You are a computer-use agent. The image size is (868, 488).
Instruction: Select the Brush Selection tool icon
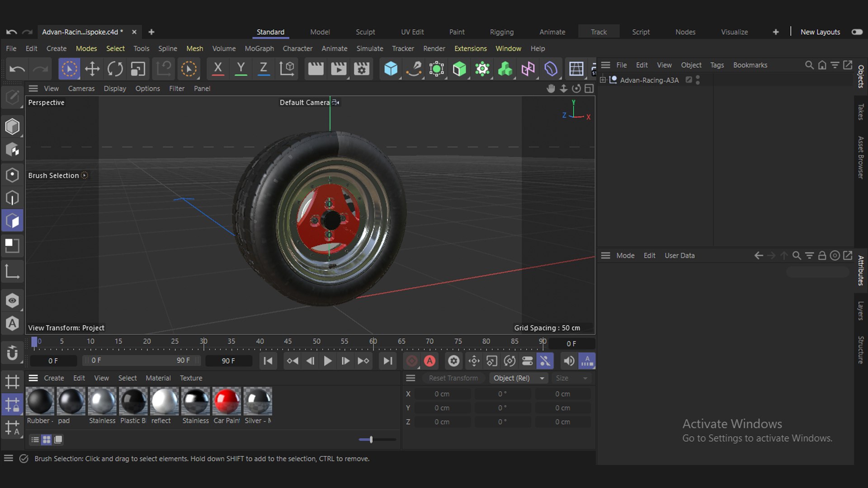(x=69, y=69)
